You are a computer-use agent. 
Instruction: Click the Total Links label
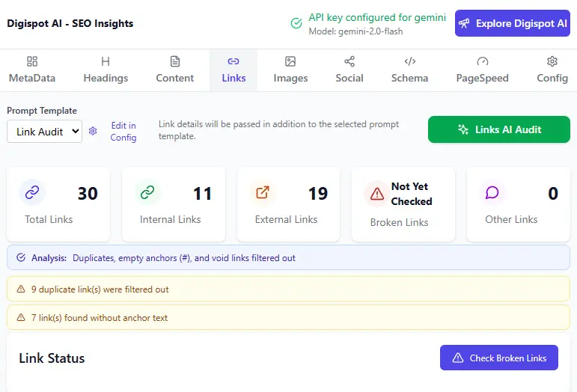pos(49,219)
